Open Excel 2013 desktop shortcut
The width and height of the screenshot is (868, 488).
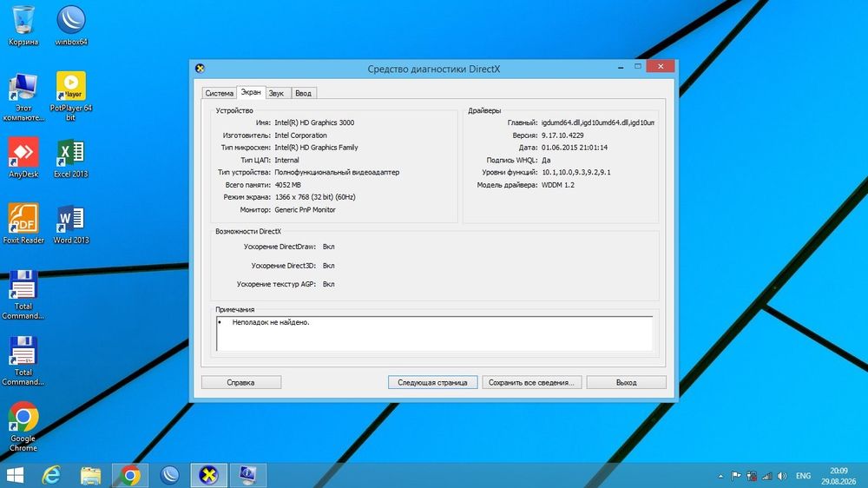(x=71, y=158)
